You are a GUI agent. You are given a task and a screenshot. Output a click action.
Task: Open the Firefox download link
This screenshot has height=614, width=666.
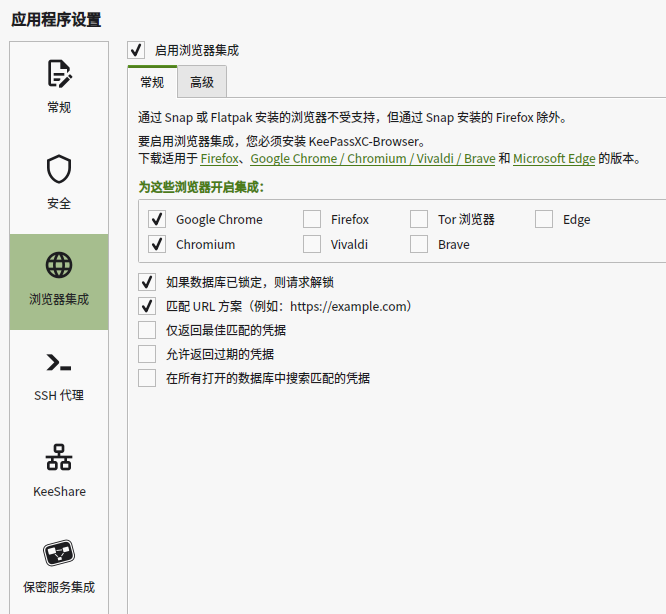pos(220,159)
